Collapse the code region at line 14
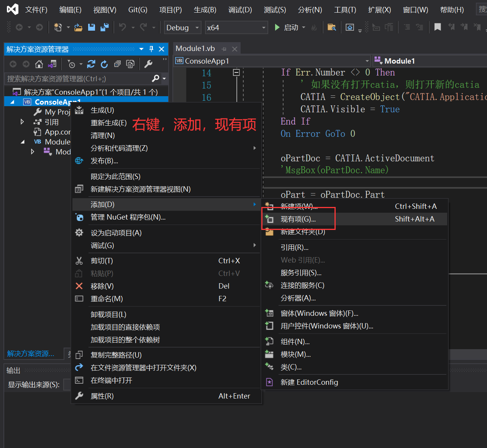 236,72
